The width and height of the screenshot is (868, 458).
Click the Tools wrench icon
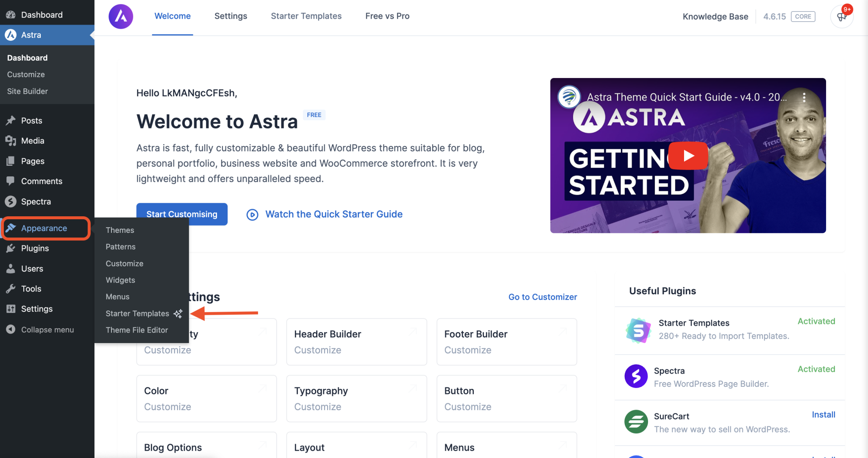coord(11,288)
